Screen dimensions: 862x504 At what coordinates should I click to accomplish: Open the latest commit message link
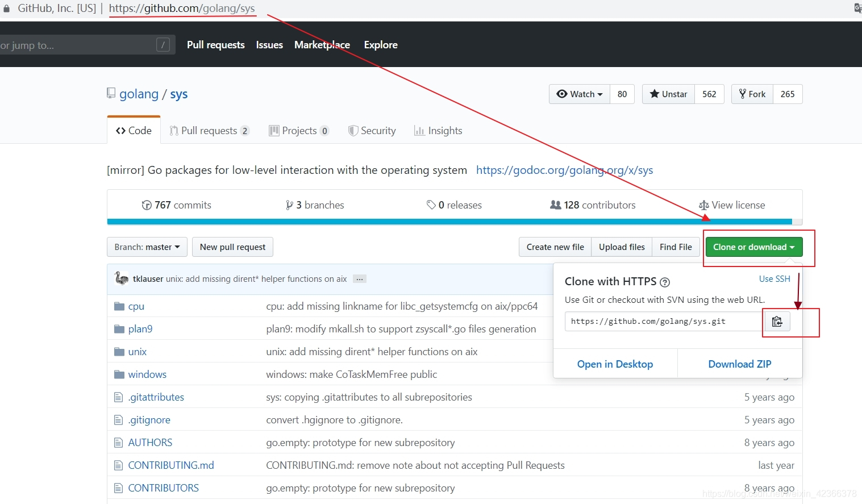tap(256, 279)
